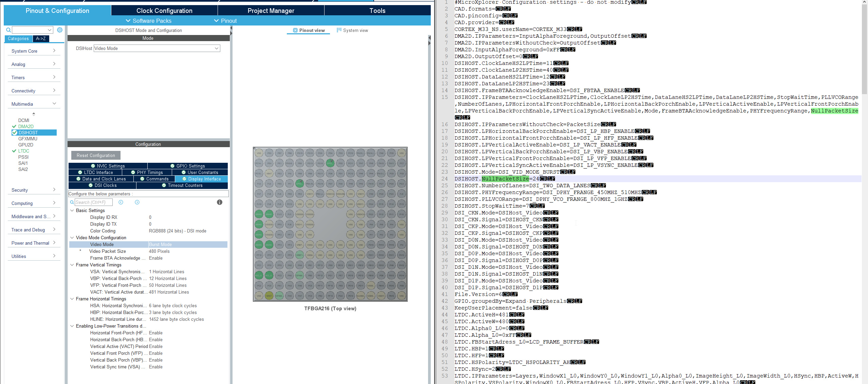Switch to the Clock Configuration tab

click(x=164, y=11)
